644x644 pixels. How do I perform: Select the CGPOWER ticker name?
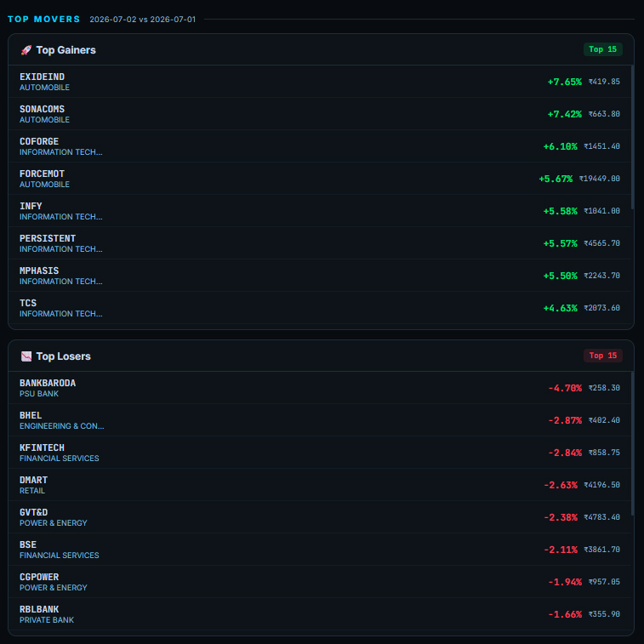coord(39,577)
